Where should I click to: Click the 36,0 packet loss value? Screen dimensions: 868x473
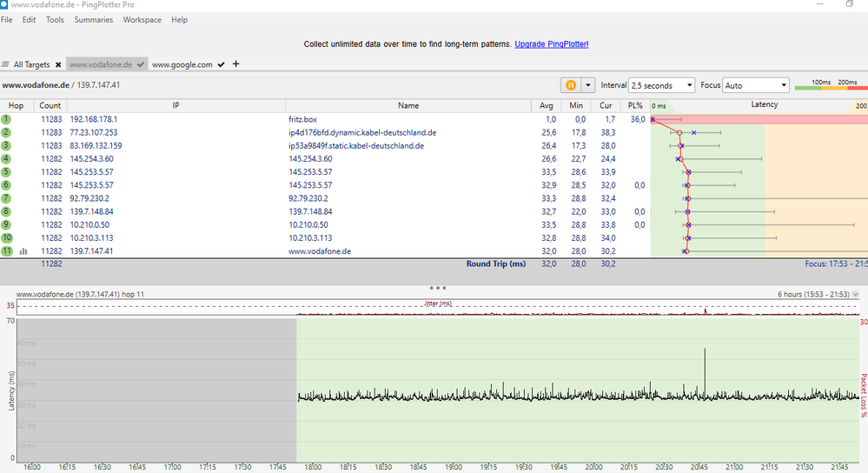(x=638, y=119)
